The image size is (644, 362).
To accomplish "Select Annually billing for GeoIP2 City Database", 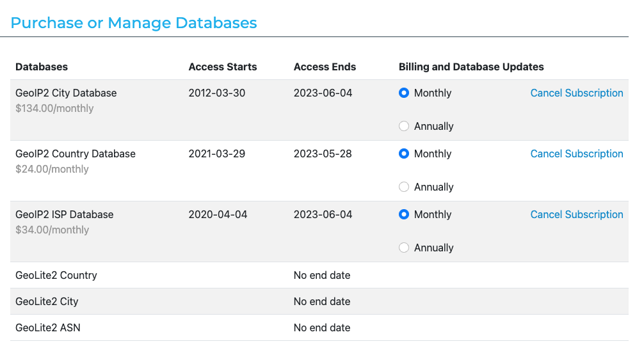I will [x=404, y=127].
